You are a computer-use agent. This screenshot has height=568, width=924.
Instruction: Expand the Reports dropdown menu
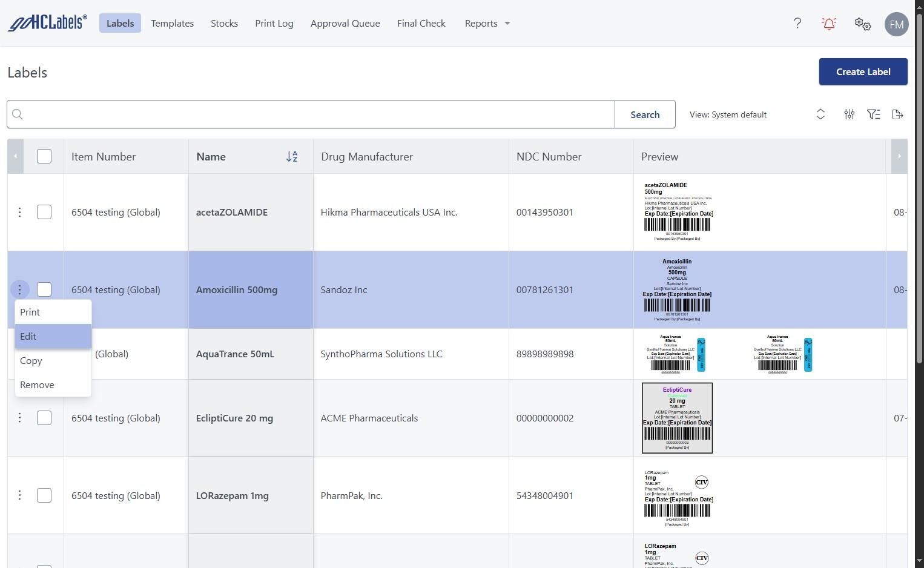coord(487,24)
